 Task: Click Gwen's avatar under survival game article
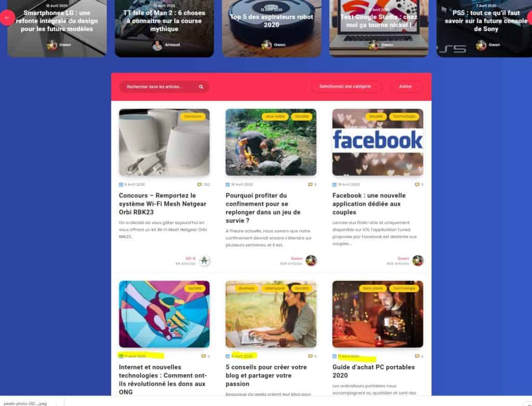[311, 261]
